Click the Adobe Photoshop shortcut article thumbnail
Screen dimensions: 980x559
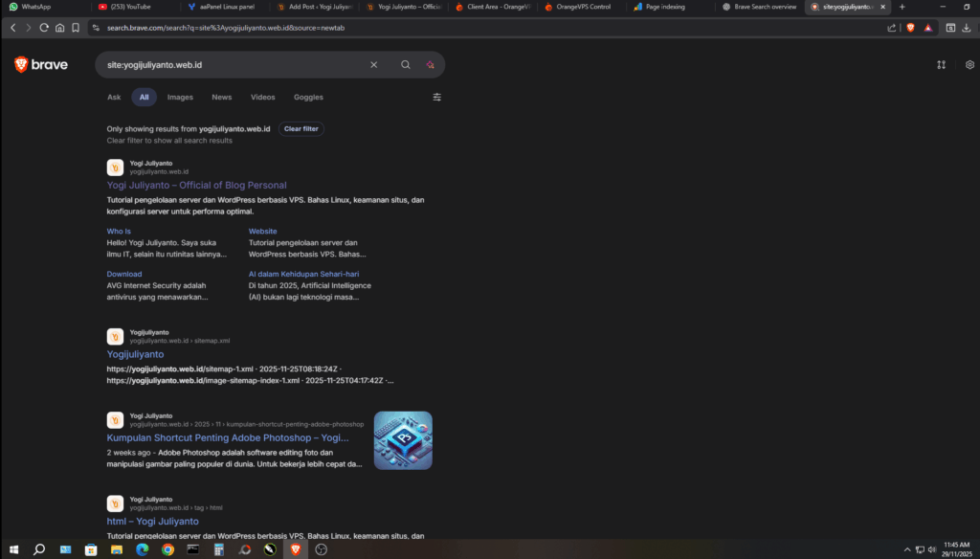[x=403, y=440]
